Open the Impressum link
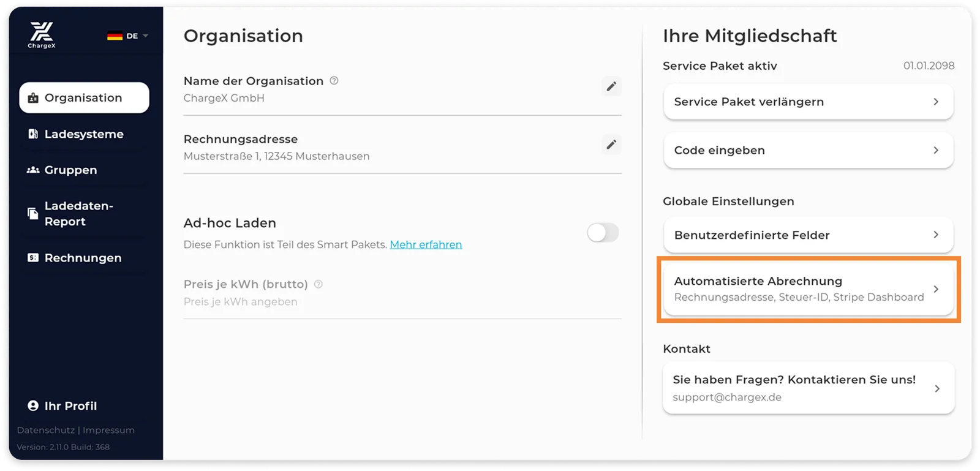The image size is (980, 471). [108, 430]
